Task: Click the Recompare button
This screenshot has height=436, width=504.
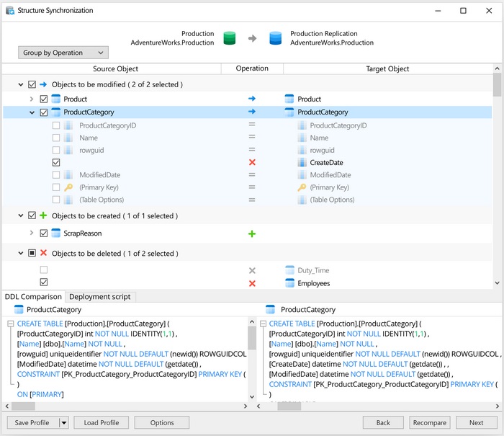Action: point(430,422)
